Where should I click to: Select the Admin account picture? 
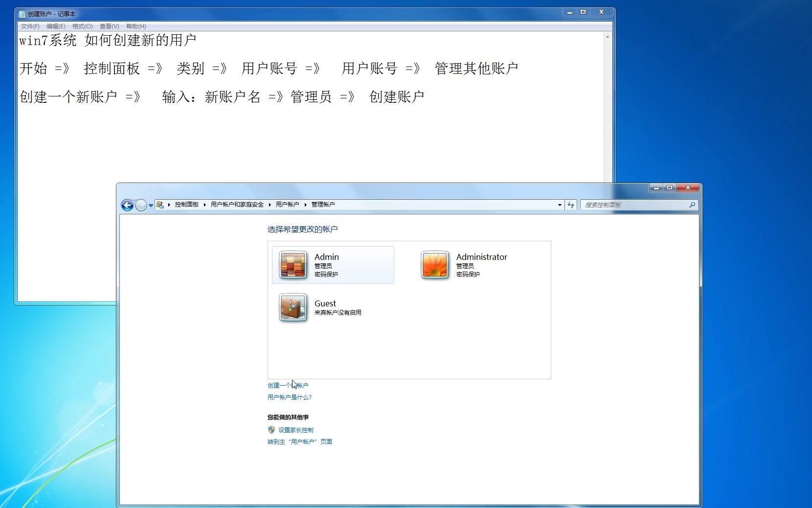(x=293, y=265)
